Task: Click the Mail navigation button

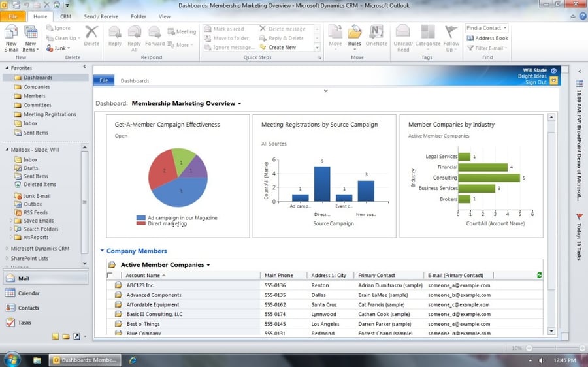Action: [x=45, y=278]
